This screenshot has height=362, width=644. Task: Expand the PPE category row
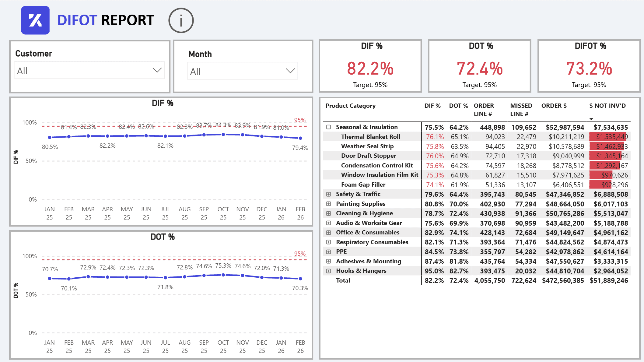[x=328, y=252]
